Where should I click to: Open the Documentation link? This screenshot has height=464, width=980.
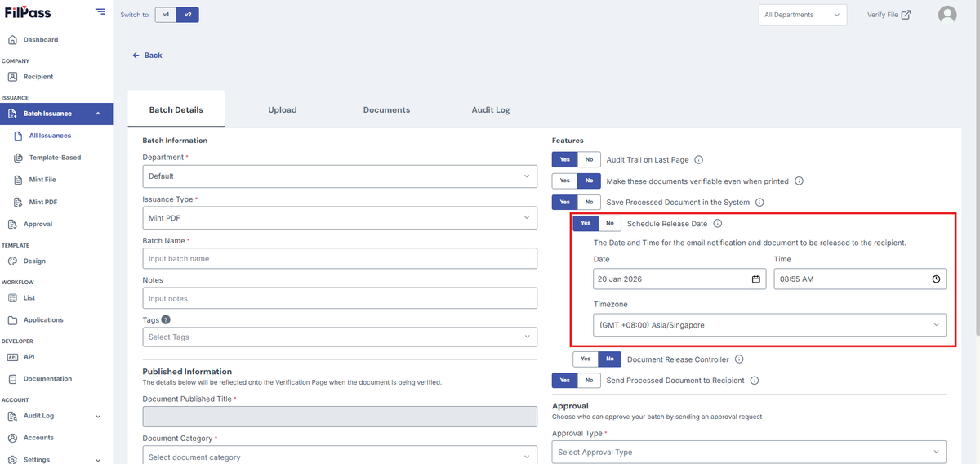[x=47, y=379]
